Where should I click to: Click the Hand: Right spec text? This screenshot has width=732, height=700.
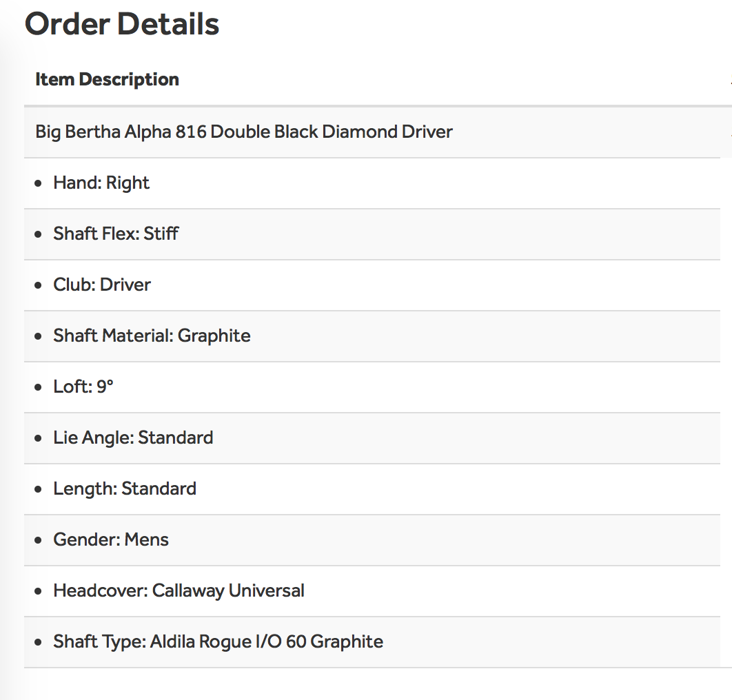coord(101,183)
